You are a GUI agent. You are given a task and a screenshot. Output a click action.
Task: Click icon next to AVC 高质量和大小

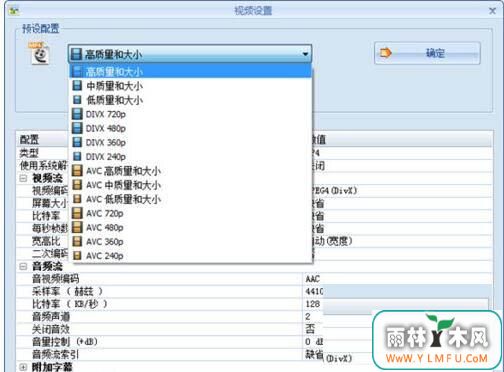(77, 171)
